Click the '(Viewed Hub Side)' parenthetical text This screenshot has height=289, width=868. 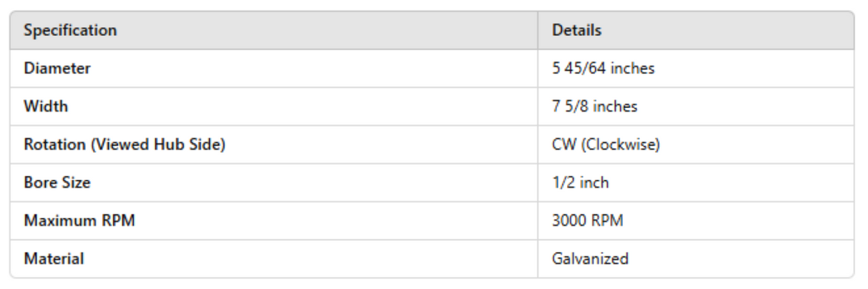[x=158, y=144]
